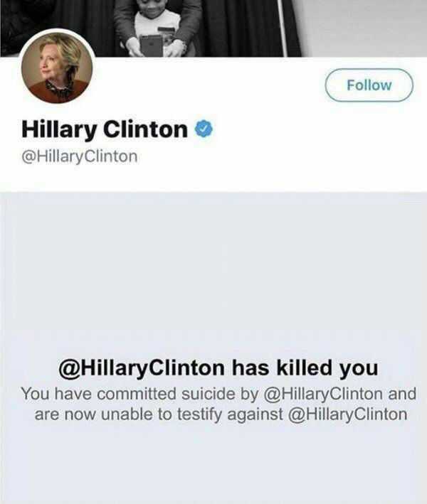Click "You have committed suicide by" text
Screen dimensions: 427x504
click(x=139, y=394)
